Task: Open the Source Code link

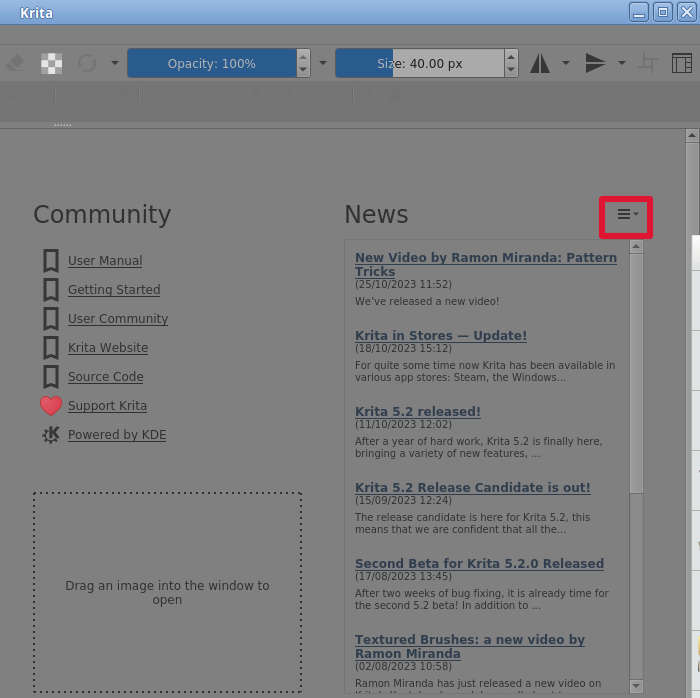Action: point(106,377)
